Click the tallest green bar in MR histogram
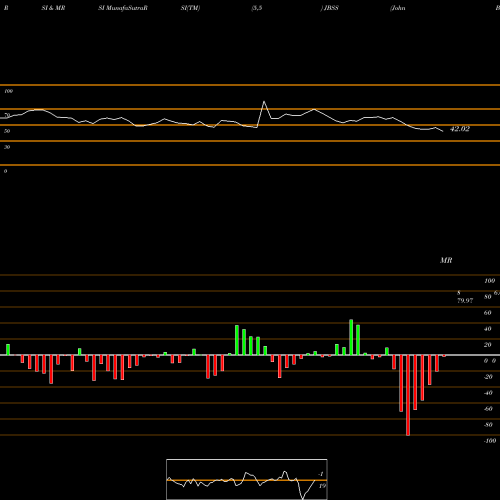 (x=351, y=337)
